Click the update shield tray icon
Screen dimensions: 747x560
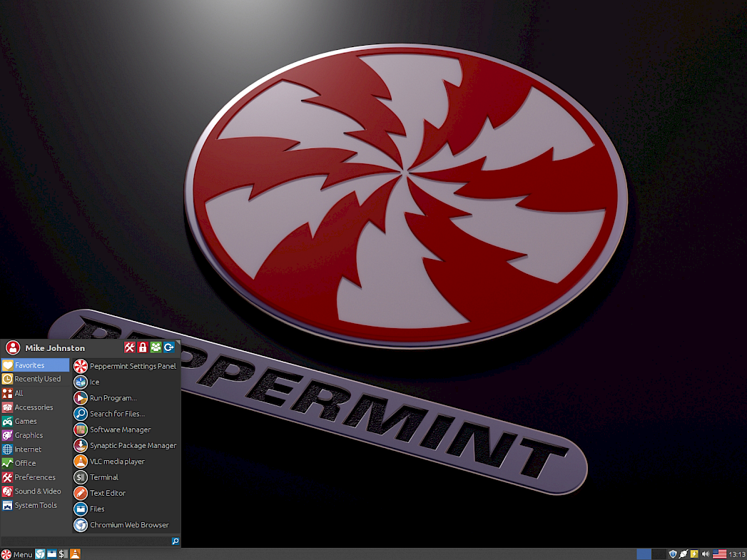point(673,554)
